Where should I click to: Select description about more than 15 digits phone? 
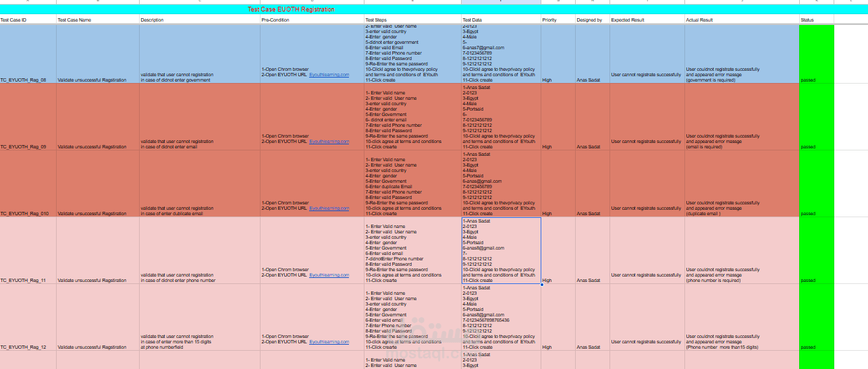tap(199, 318)
